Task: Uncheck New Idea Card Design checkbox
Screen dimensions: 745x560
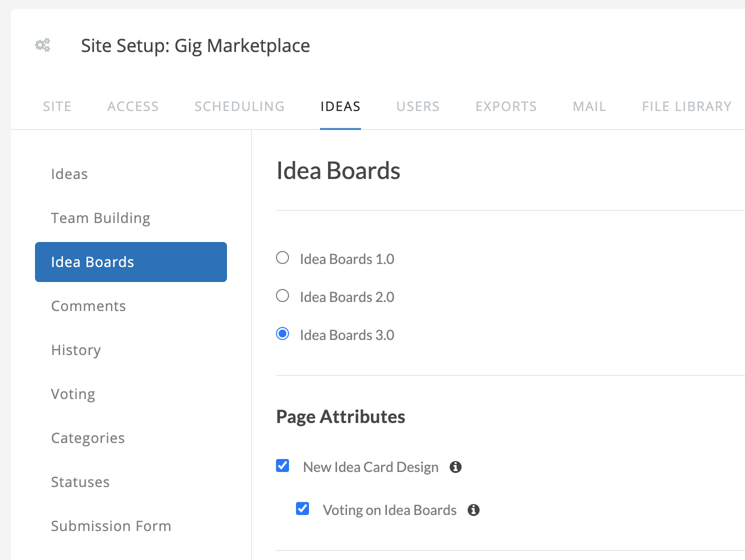Action: [282, 465]
